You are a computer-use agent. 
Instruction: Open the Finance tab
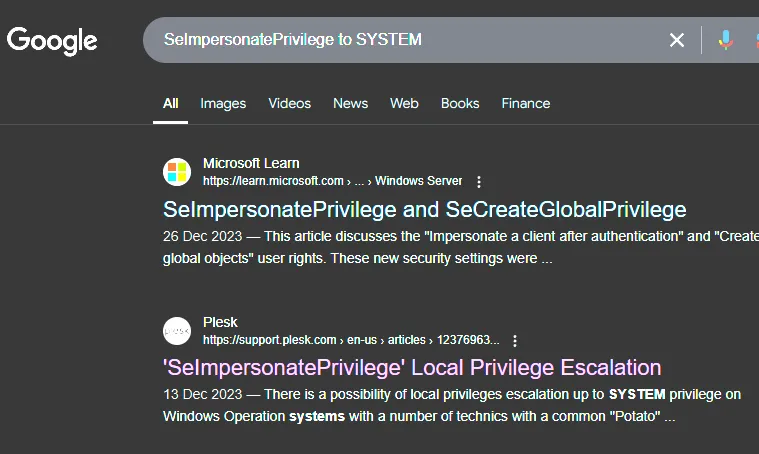tap(526, 104)
